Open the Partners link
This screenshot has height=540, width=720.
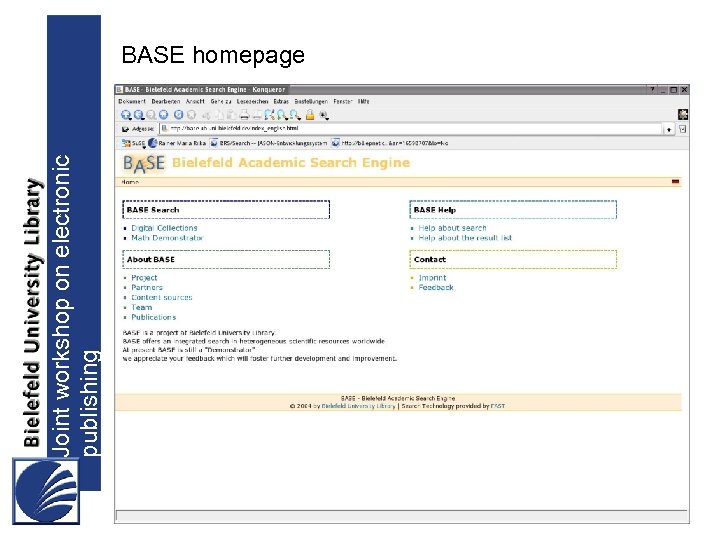(x=147, y=287)
